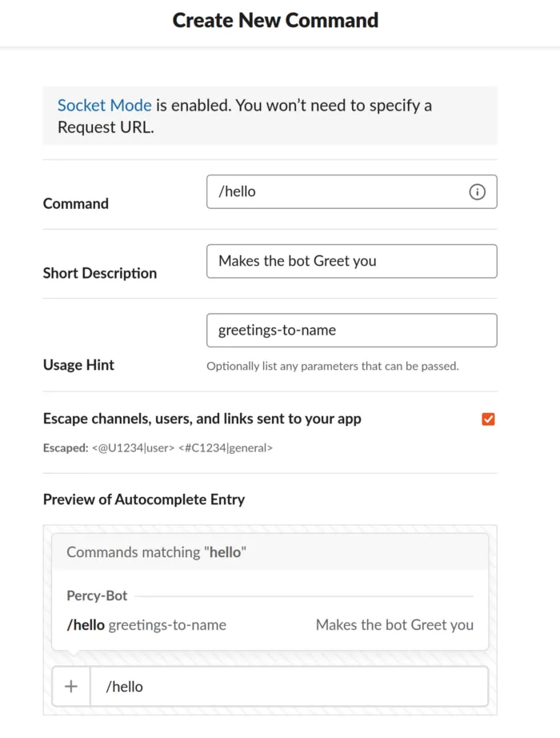Open the Socket Mode link

[104, 105]
